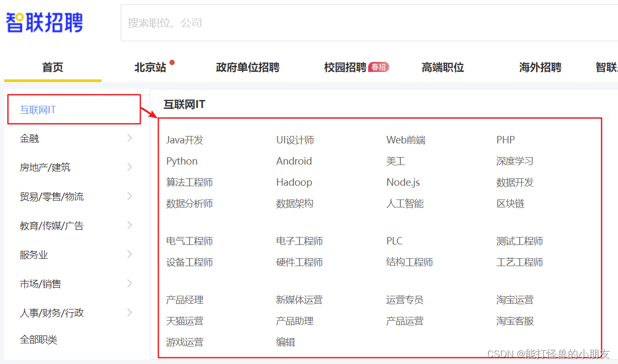Open the Java开发 job link
This screenshot has width=618, height=364.
click(184, 140)
